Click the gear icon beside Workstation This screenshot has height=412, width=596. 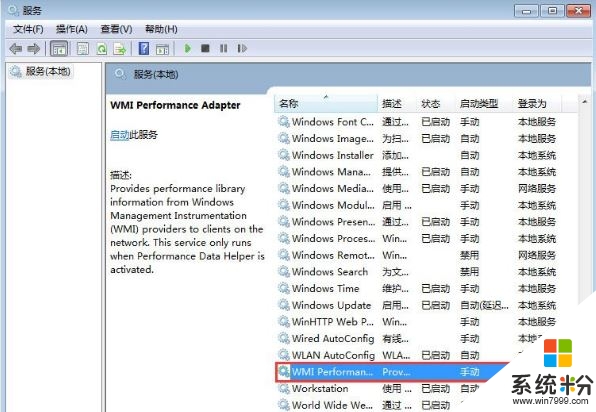pos(284,388)
